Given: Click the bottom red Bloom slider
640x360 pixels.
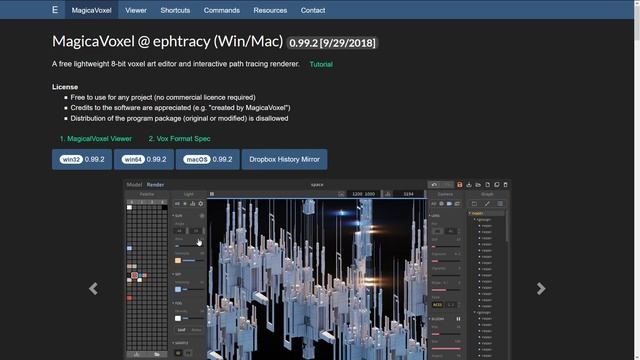Looking at the screenshot, I should click(x=446, y=349).
